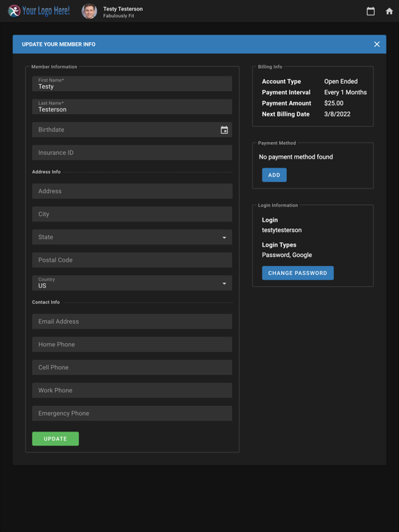This screenshot has width=399, height=532.
Task: Focus the Emergency Phone field
Action: coord(132,414)
